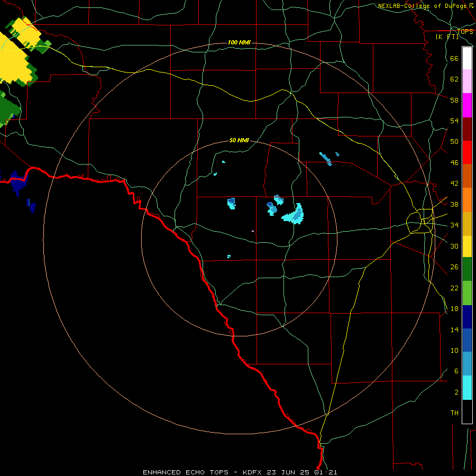Click the '[K FT]' units label
The width and height of the screenshot is (476, 476).
(x=447, y=36)
